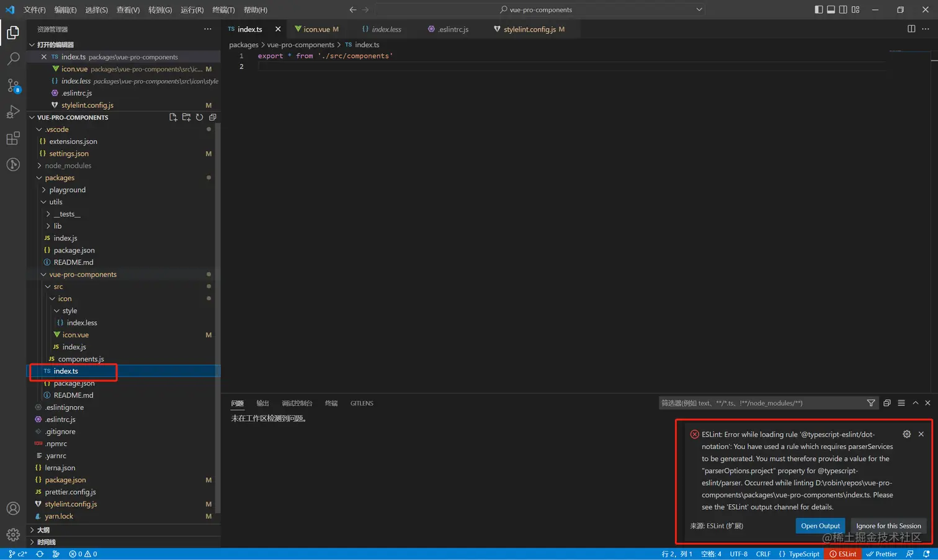Switch to the stylelint.config.js editor tab

[530, 29]
